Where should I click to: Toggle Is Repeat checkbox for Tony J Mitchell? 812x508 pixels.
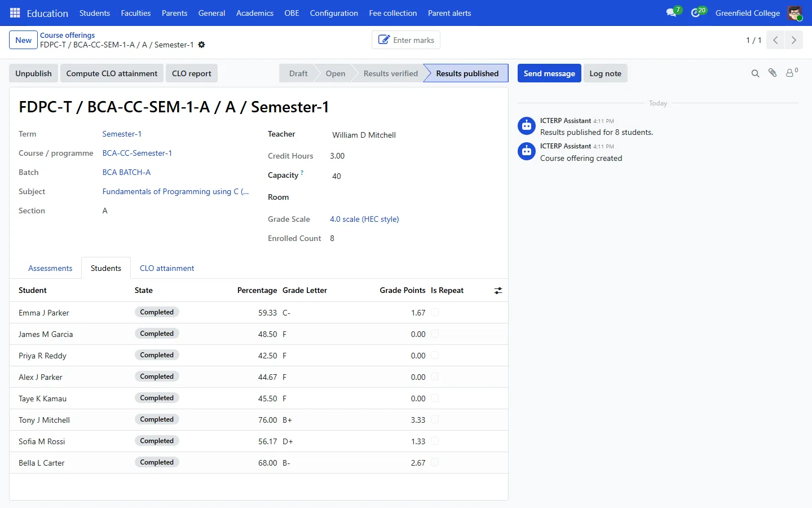(435, 419)
